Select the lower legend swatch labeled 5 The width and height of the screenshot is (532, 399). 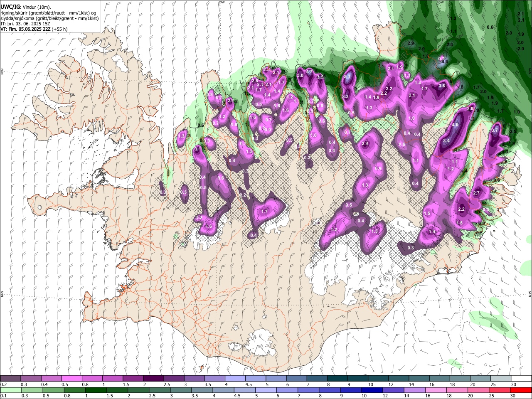click(x=265, y=390)
